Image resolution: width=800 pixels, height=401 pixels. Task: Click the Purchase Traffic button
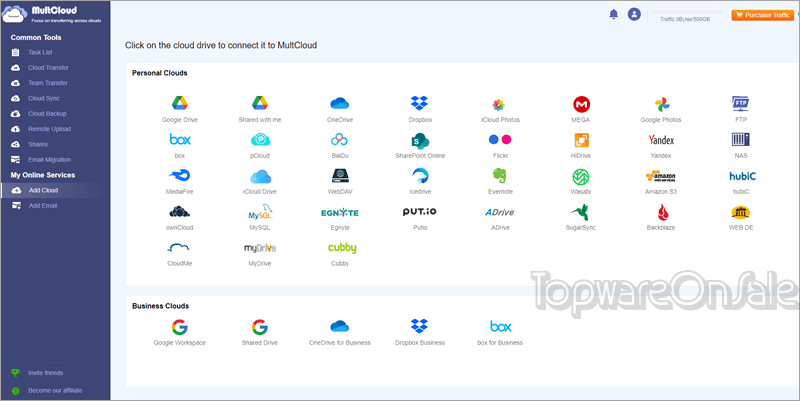[x=763, y=15]
